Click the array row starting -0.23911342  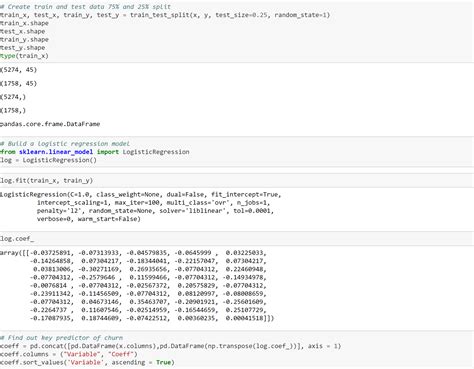point(148,294)
